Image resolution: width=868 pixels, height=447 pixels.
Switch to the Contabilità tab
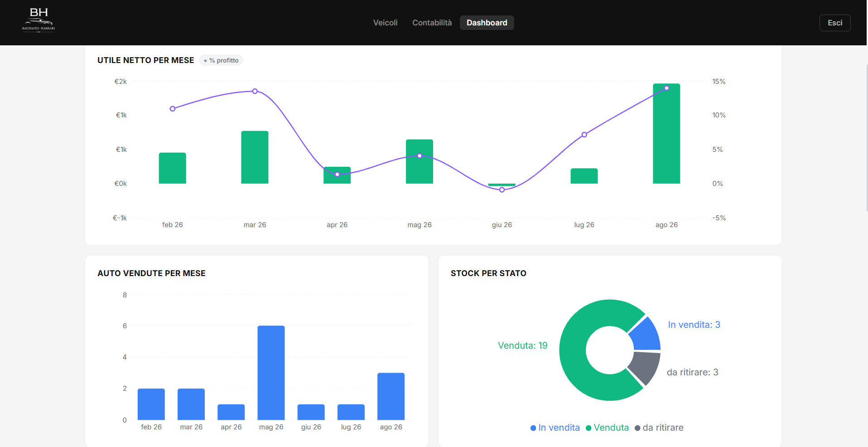pyautogui.click(x=432, y=23)
